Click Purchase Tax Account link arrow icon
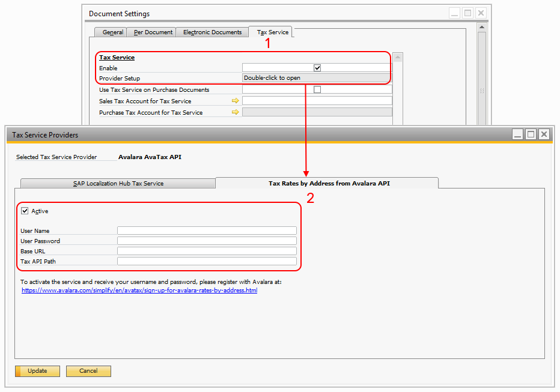Image resolution: width=560 pixels, height=392 pixels. pos(236,112)
